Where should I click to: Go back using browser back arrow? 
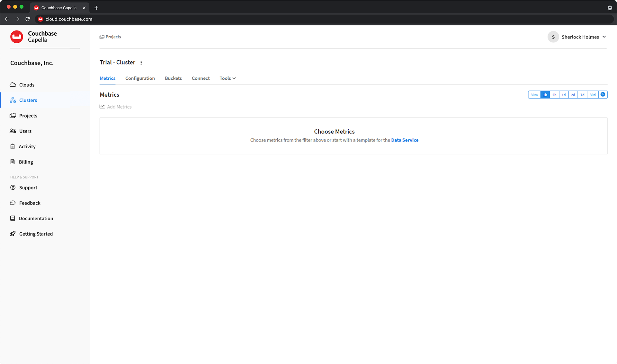point(7,19)
